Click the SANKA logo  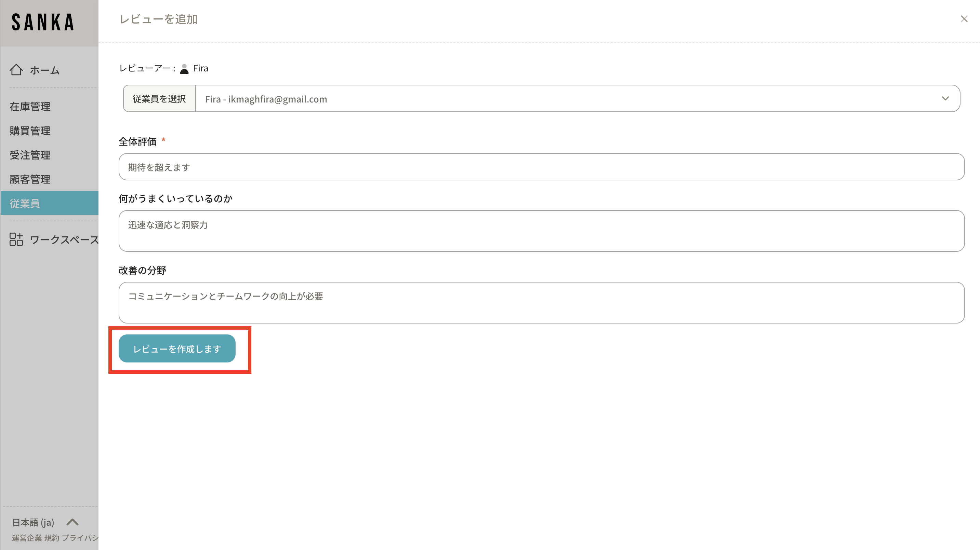tap(43, 23)
